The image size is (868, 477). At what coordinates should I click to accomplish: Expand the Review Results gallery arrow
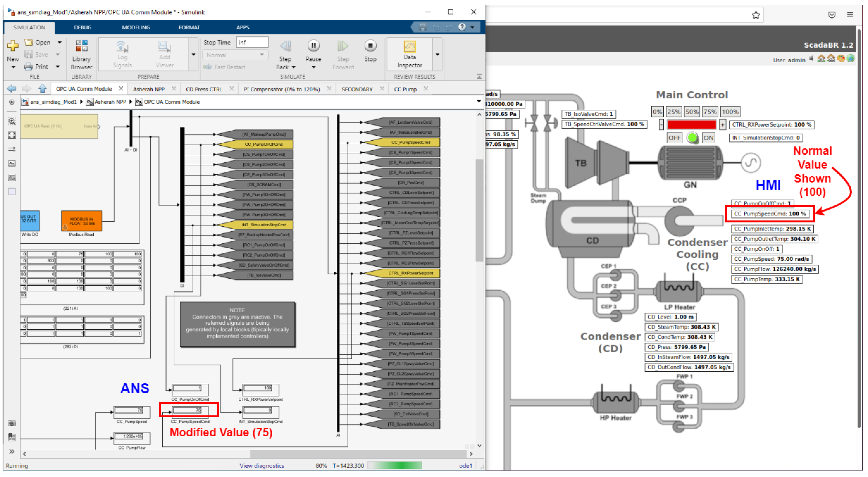tap(437, 54)
